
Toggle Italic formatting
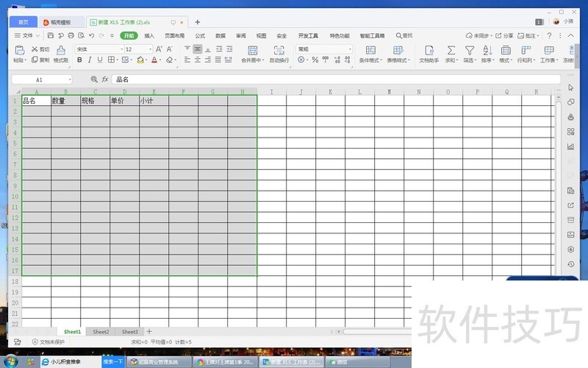point(90,60)
